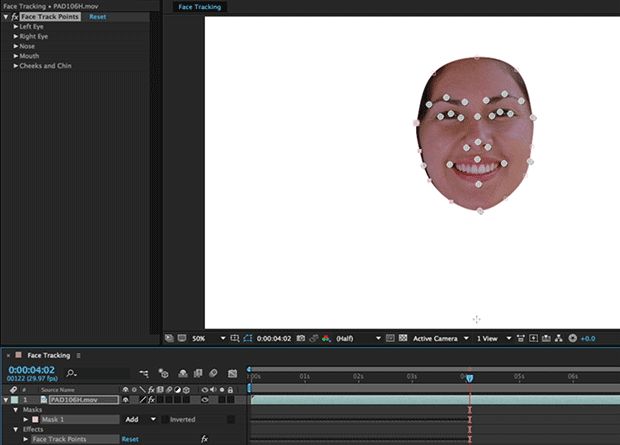
Task: Expand the Mouth property group
Action: 16,56
